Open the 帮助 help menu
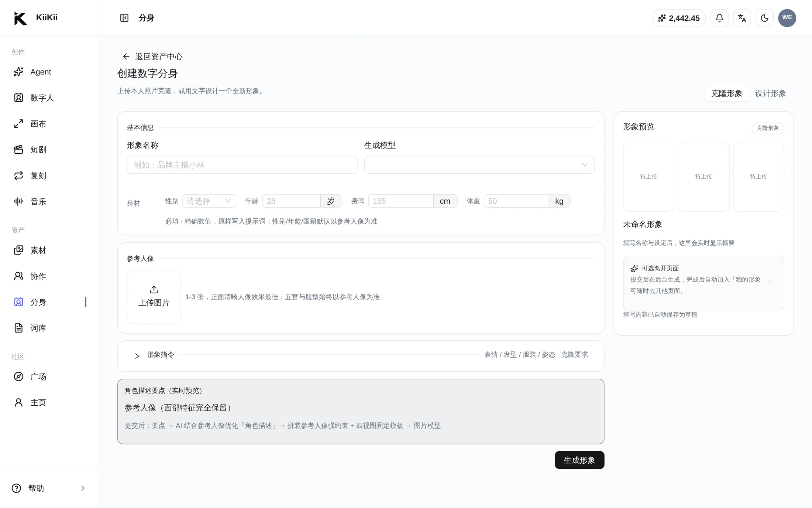Viewport: 812px width, 508px height. click(x=49, y=488)
